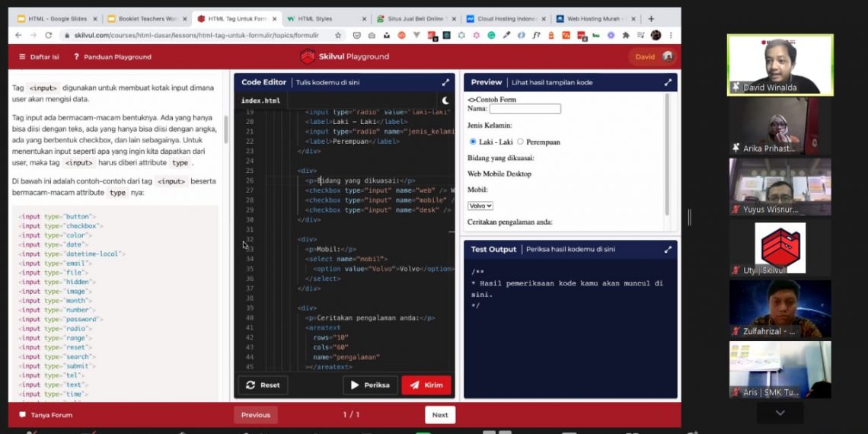The image size is (868, 434).
Task: Open the Daftar Isi hamburger menu
Action: point(38,56)
